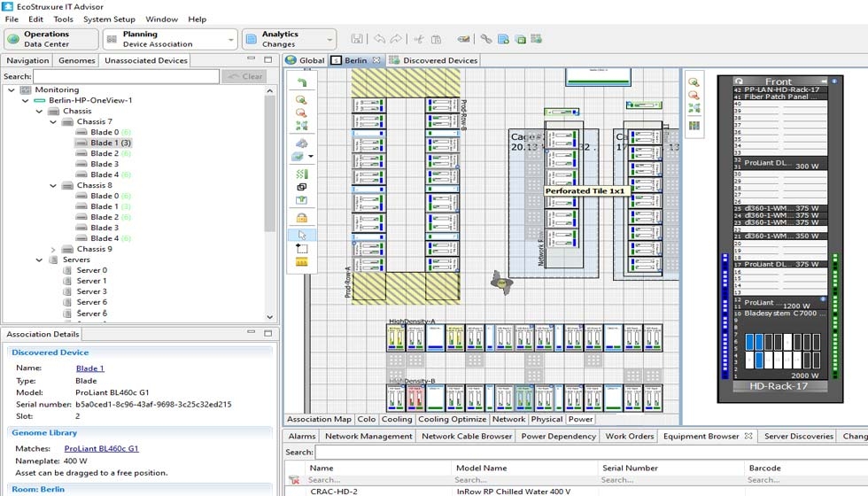Click the link chain icon in top toolbar
The width and height of the screenshot is (868, 496).
pos(485,39)
